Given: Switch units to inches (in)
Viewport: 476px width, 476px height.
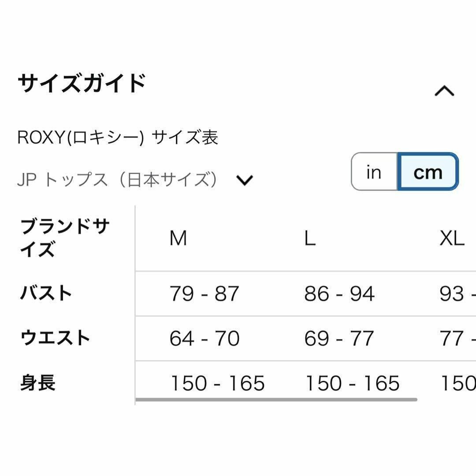Looking at the screenshot, I should [x=374, y=172].
